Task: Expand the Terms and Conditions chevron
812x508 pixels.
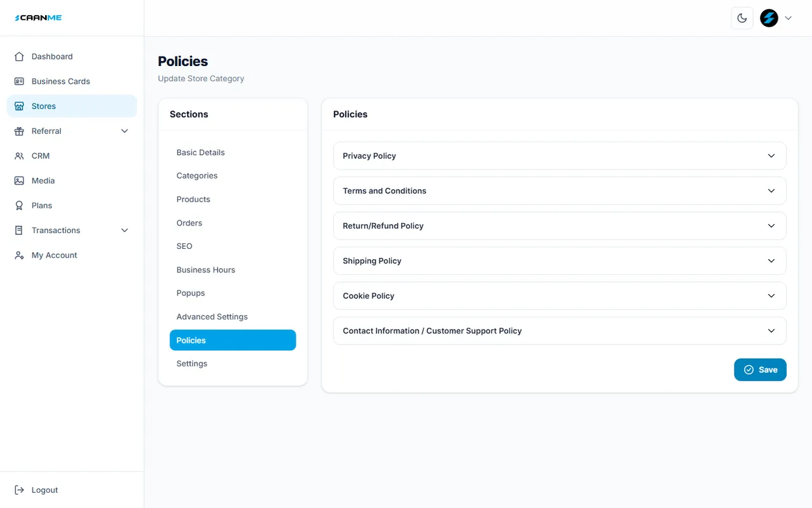Action: coord(771,190)
